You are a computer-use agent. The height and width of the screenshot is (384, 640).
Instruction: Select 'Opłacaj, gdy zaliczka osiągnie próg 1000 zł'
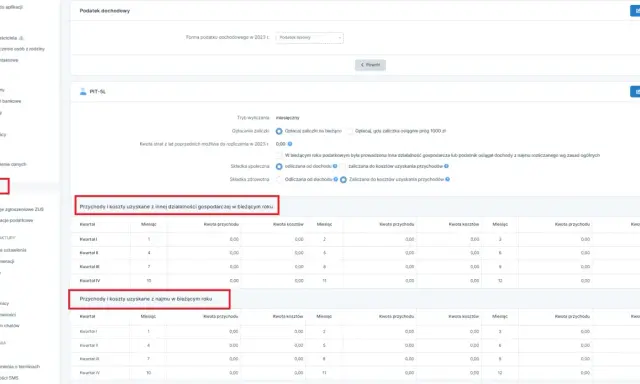tap(350, 131)
